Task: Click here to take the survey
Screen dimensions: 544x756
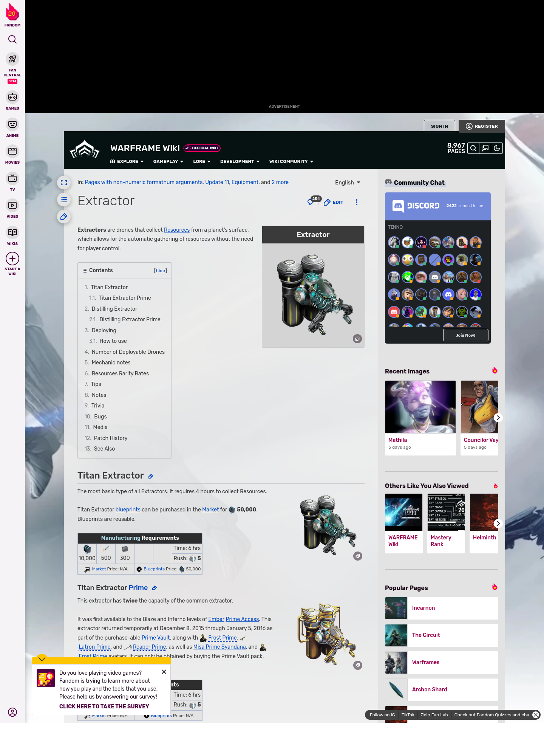Action: [104, 706]
